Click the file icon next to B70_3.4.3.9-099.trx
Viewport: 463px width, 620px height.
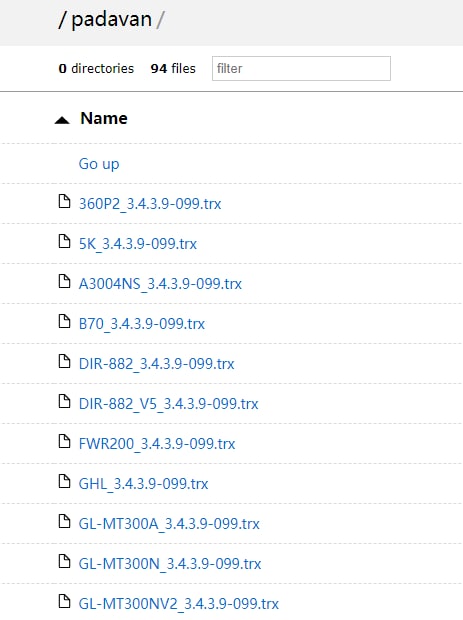pos(64,321)
